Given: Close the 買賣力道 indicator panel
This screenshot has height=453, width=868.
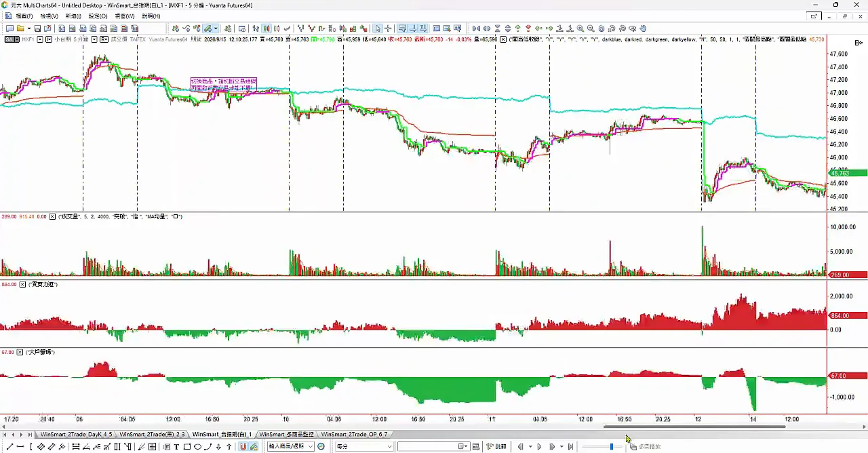Looking at the screenshot, I should [x=22, y=284].
